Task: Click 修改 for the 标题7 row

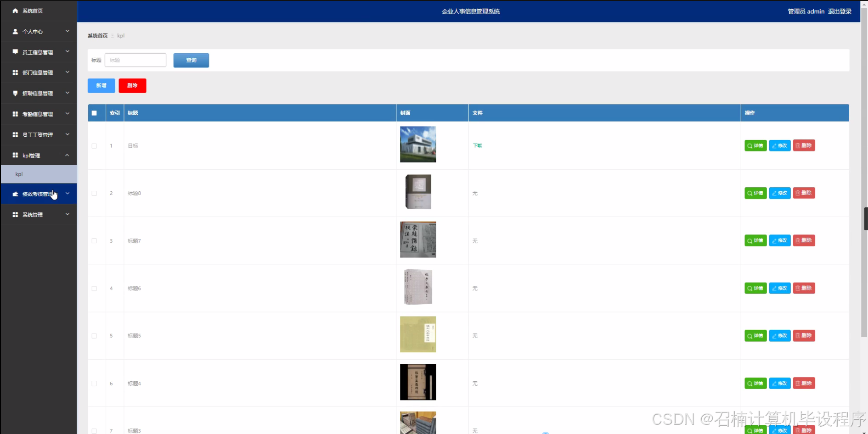Action: [780, 240]
